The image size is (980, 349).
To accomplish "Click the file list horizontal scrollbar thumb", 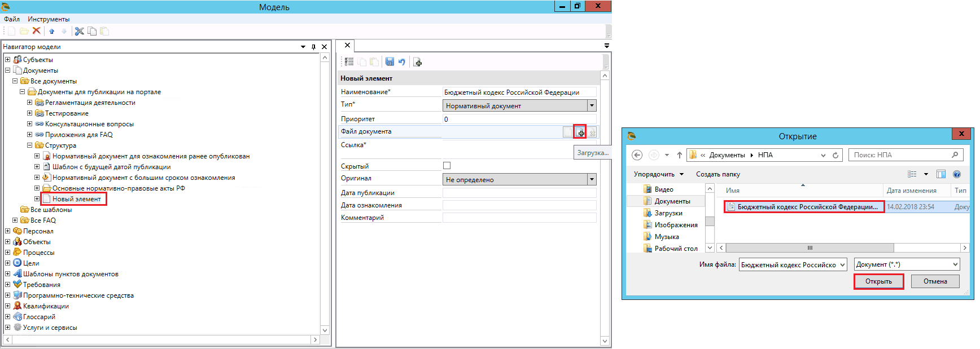I will 810,248.
